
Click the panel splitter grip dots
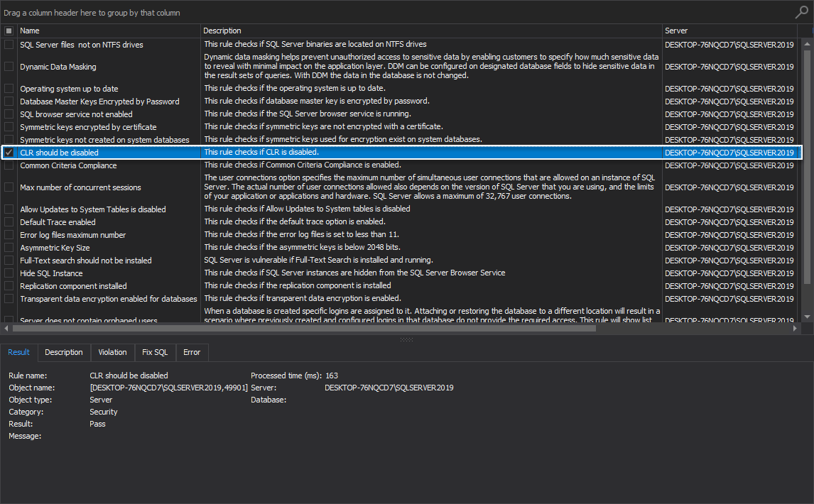pyautogui.click(x=406, y=339)
